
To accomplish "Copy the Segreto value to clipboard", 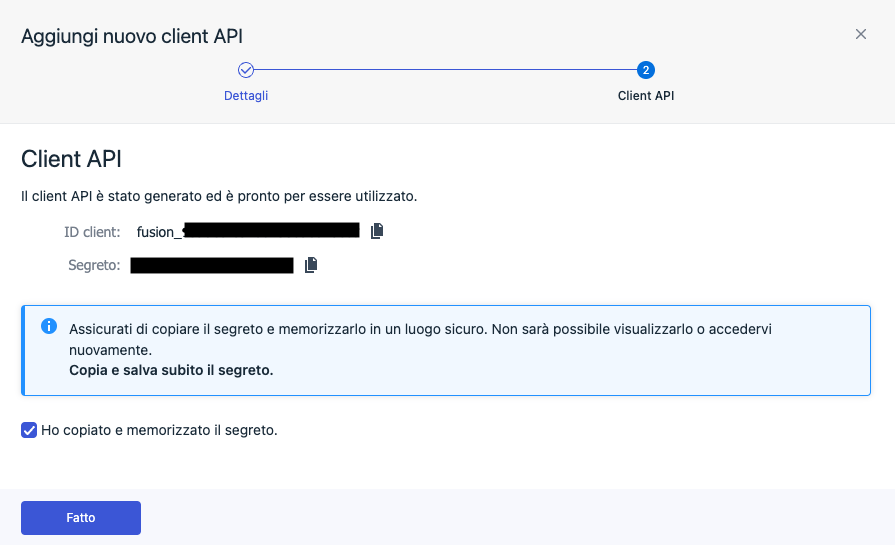I will coord(311,265).
